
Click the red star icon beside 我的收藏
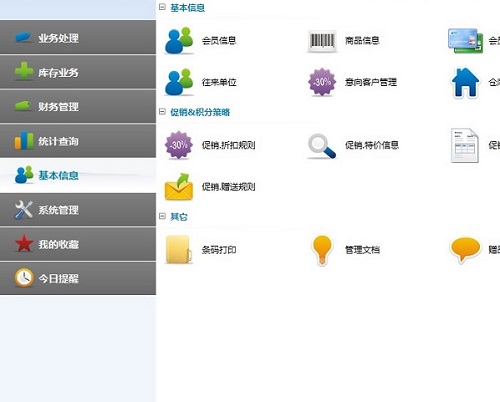click(24, 243)
